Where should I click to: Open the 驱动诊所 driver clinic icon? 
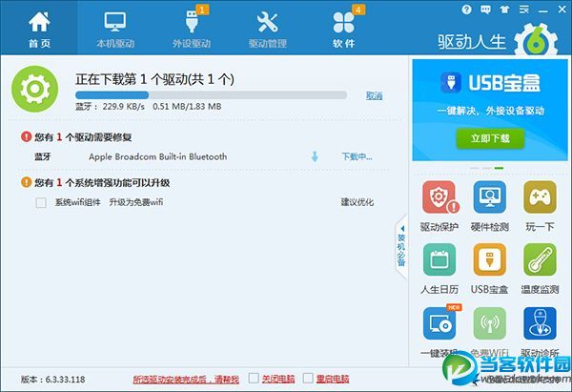[x=540, y=323]
